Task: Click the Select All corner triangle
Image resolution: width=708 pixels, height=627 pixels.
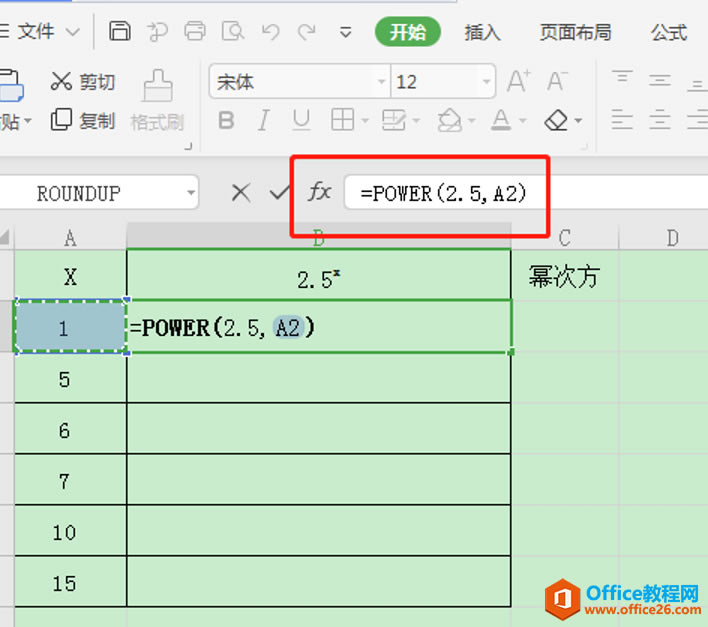Action: tap(6, 237)
